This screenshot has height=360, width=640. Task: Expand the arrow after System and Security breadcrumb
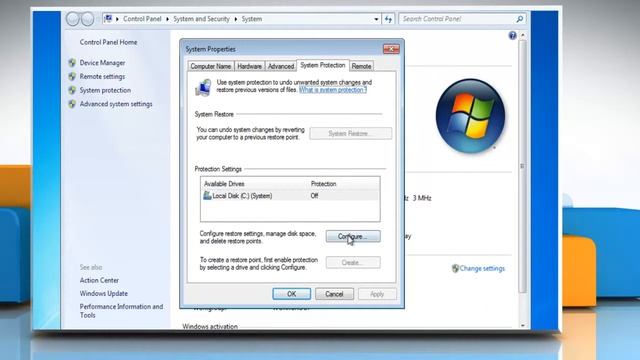pos(236,19)
